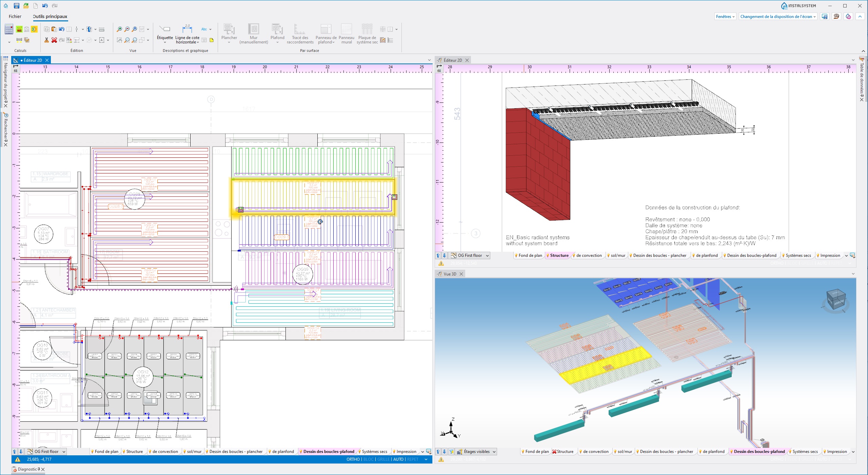Toggle GRILLE in left editor status bar
Screen dimensions: 868x475
click(383, 459)
